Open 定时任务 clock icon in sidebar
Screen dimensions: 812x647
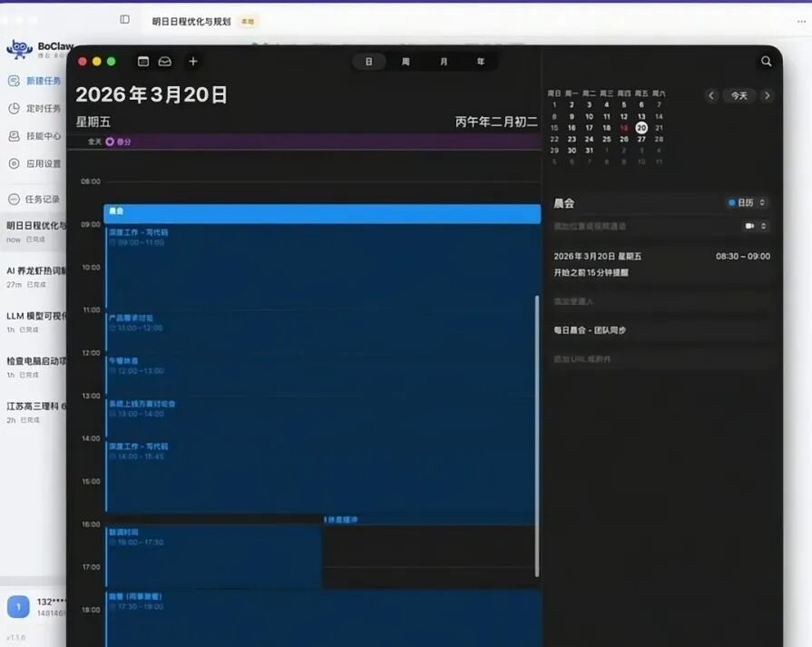[x=15, y=108]
